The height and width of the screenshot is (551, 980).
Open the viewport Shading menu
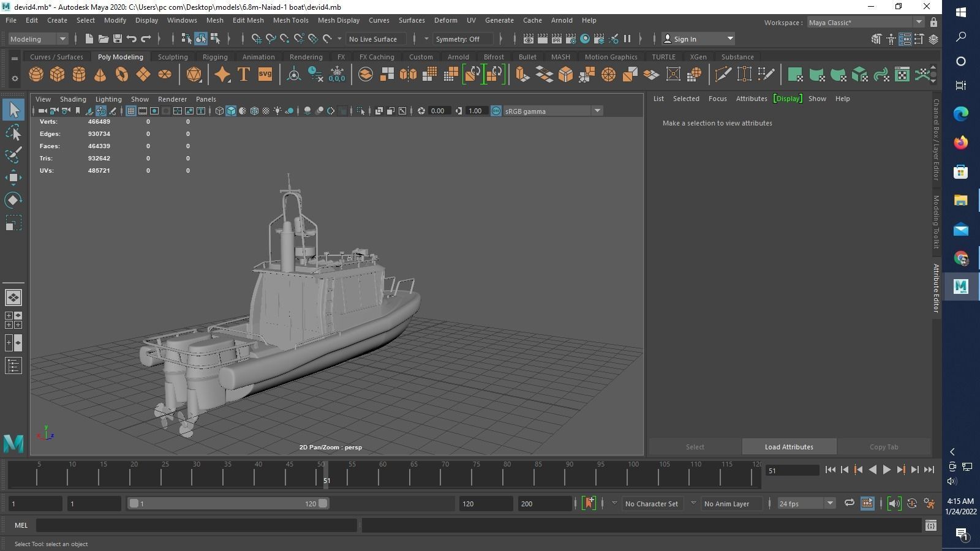(73, 99)
